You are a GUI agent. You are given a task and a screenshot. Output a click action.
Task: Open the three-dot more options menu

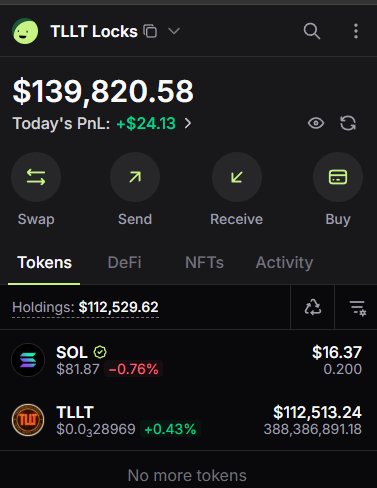356,31
